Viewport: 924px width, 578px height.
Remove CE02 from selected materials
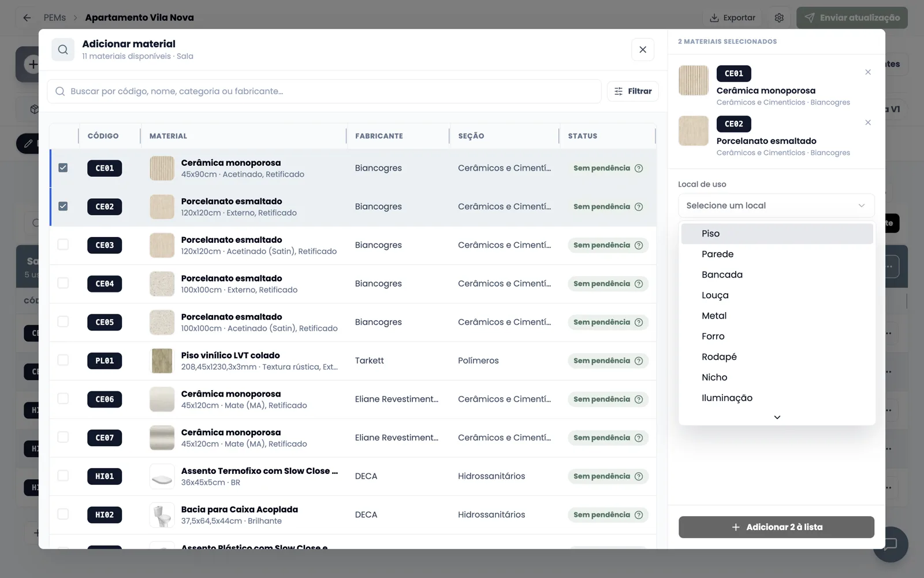pos(868,123)
